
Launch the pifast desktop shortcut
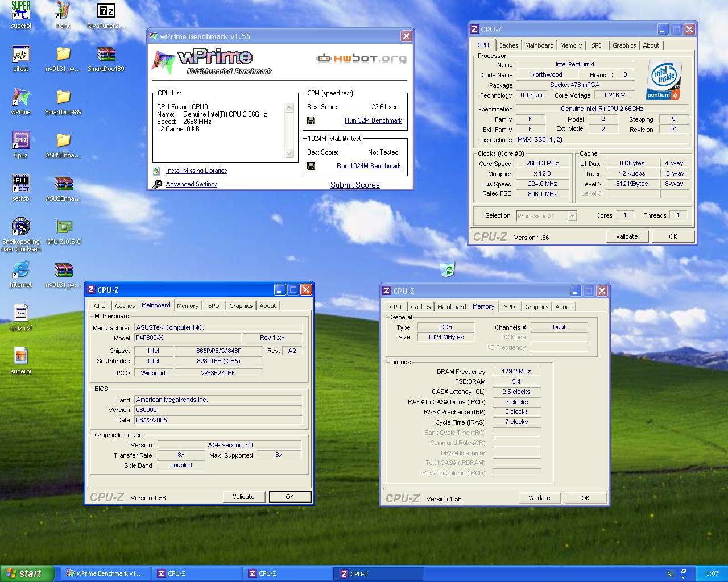pyautogui.click(x=21, y=54)
